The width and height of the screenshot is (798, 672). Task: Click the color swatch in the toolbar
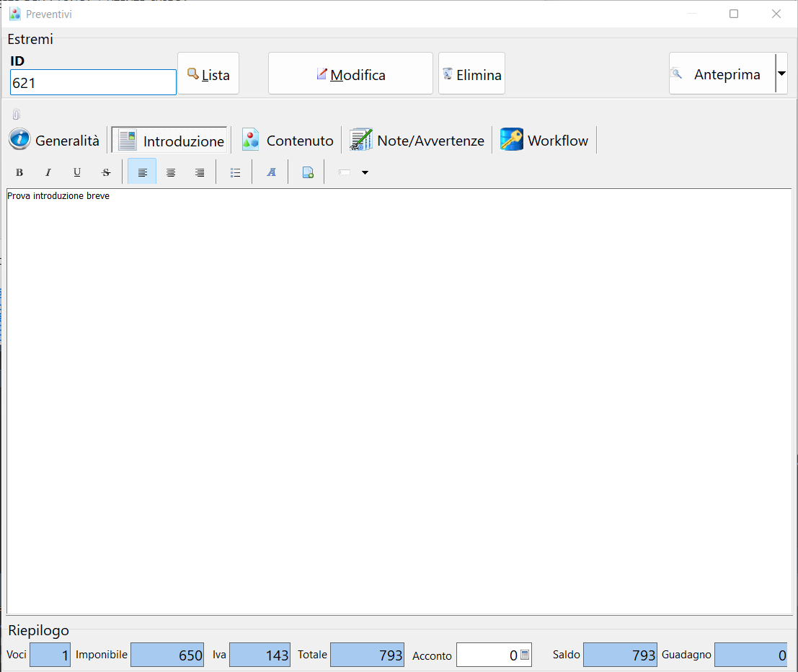tap(345, 172)
